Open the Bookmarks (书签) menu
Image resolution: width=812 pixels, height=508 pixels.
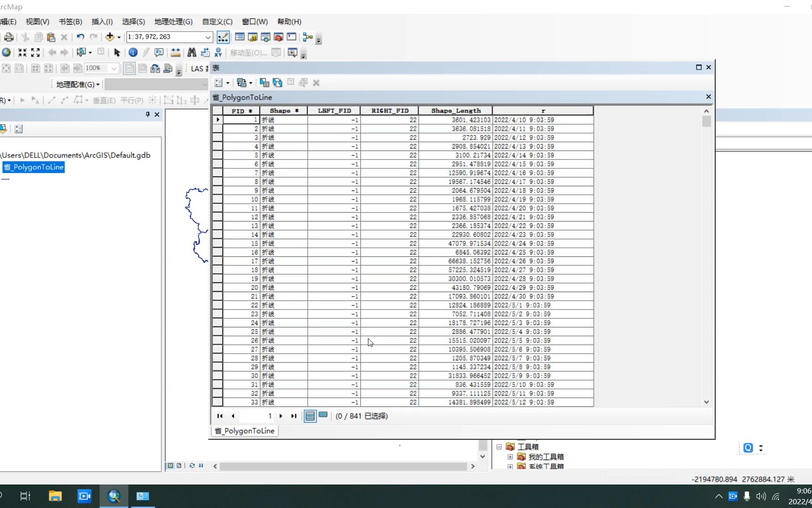pos(70,22)
